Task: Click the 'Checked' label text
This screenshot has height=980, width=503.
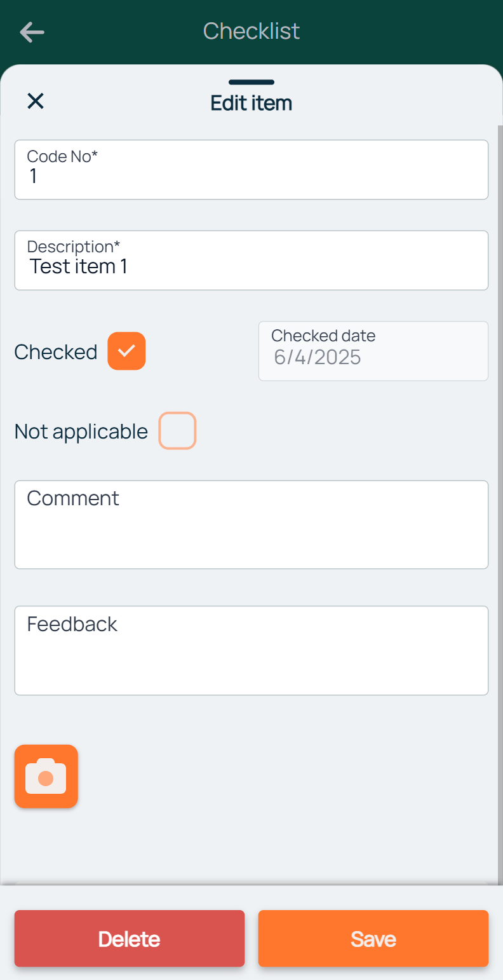Action: [x=56, y=352]
